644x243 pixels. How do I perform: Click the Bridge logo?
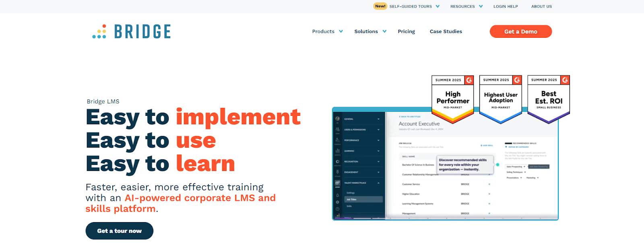tap(132, 31)
